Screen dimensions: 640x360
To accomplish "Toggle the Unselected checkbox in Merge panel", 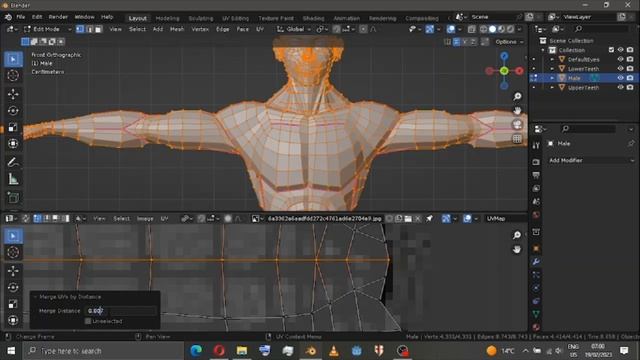I will (x=88, y=321).
